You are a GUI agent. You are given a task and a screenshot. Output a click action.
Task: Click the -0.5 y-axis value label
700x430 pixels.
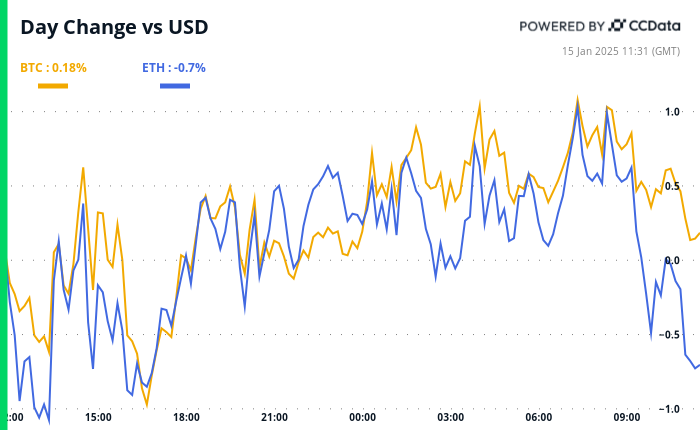click(x=670, y=334)
